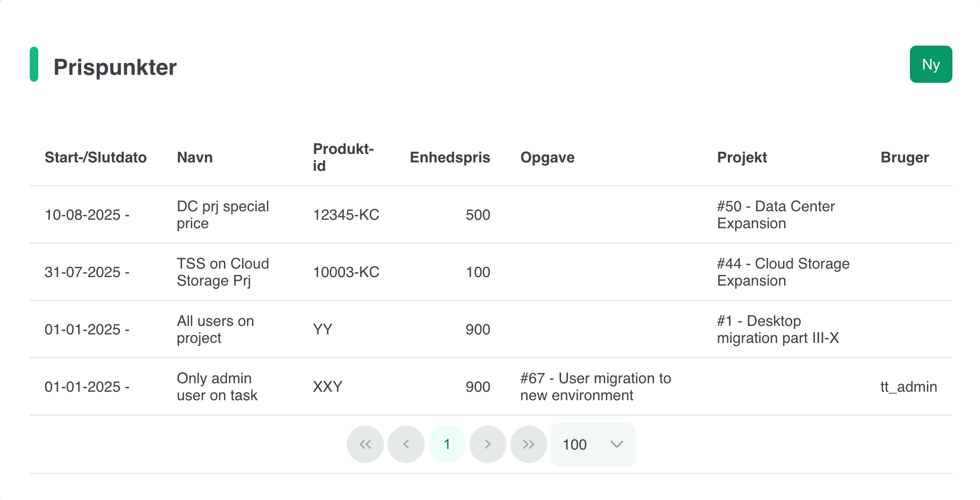Click the Produkt-id column header
980x500 pixels.
[343, 158]
